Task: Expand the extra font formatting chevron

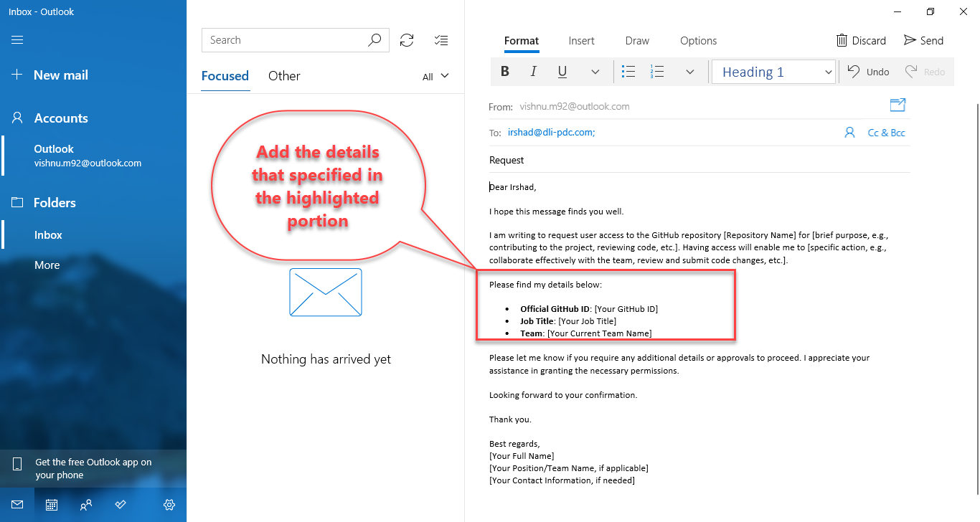Action: (595, 71)
